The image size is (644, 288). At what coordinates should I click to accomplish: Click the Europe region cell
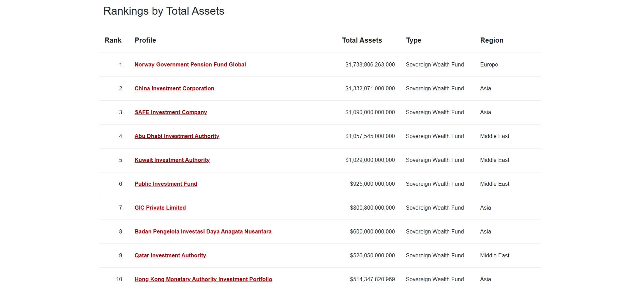489,64
